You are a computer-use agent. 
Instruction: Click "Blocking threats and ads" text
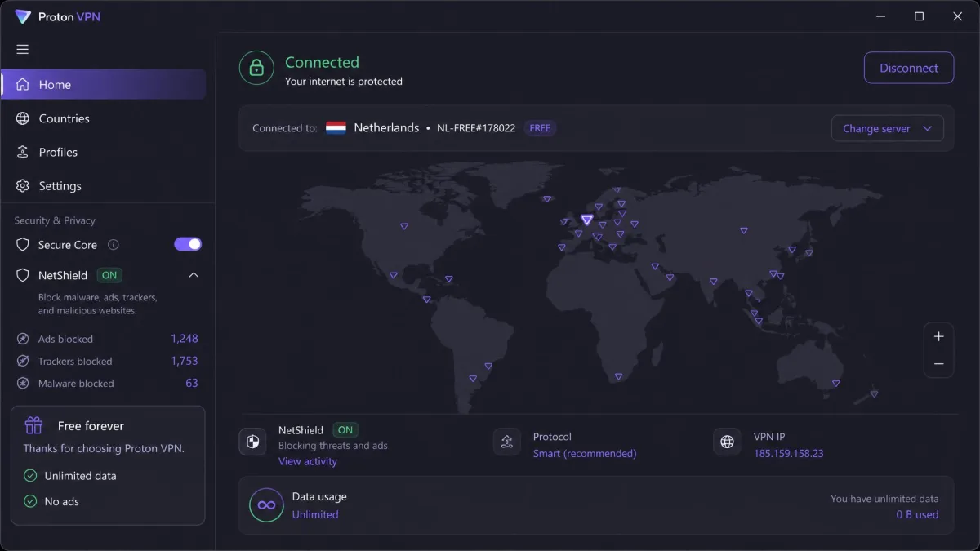(333, 446)
